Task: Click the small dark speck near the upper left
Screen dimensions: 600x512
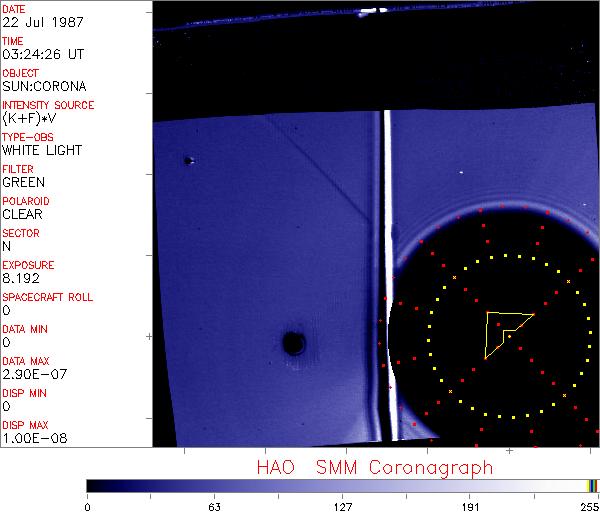Action: coord(187,160)
